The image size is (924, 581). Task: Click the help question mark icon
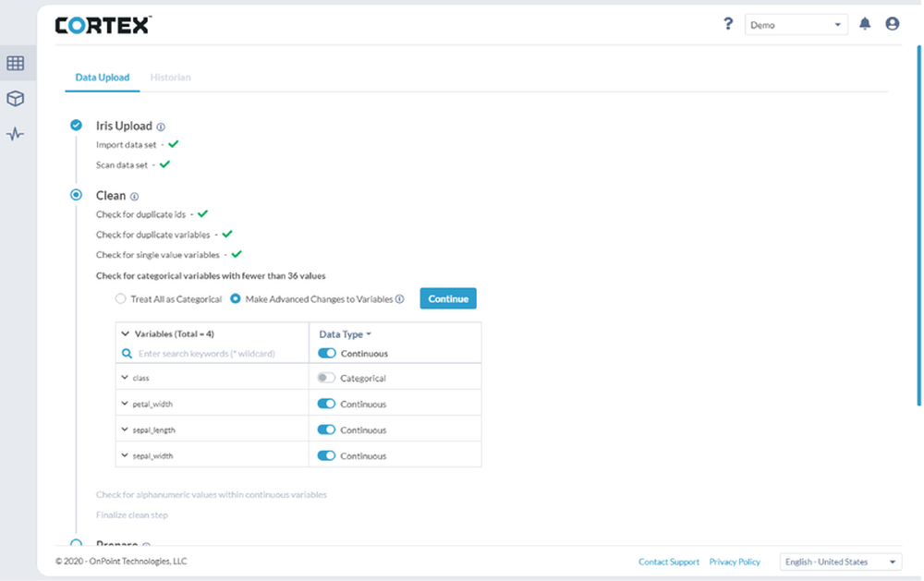pos(728,24)
